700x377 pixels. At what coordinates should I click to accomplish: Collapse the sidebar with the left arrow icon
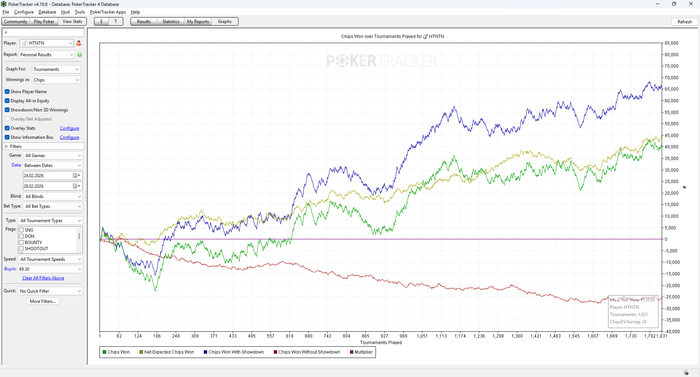(6, 33)
